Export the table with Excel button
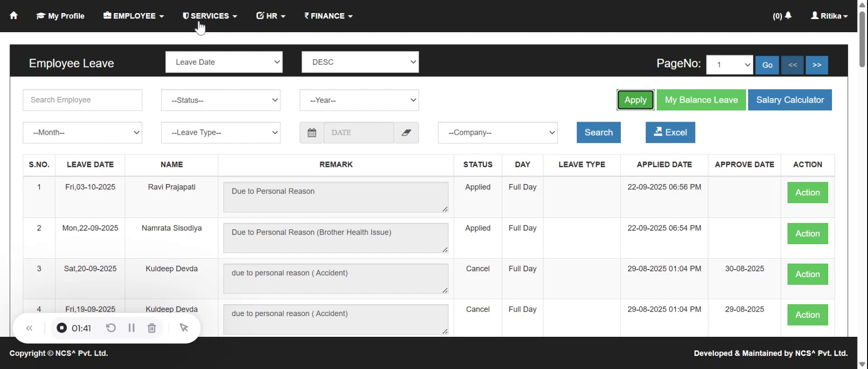This screenshot has height=369, width=868. 670,132
